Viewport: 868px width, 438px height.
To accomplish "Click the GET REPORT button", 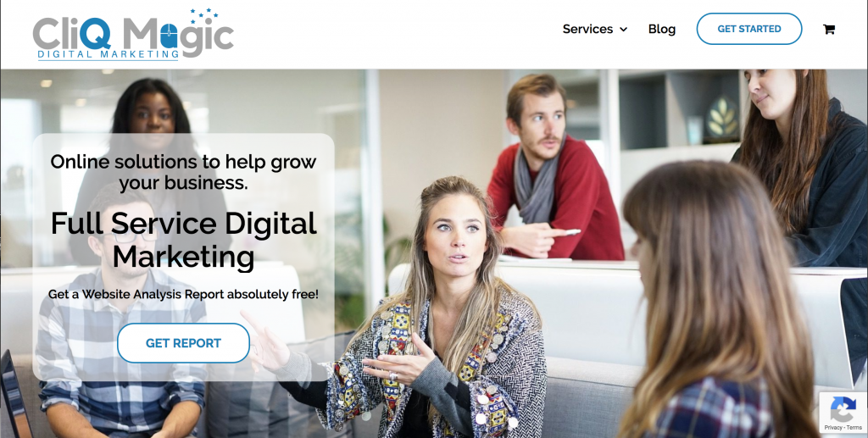I will (x=183, y=343).
